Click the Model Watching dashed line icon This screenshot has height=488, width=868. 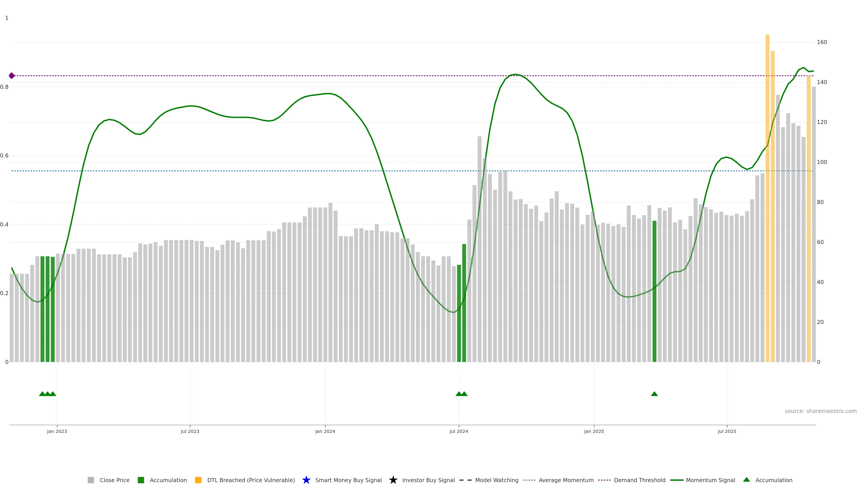point(465,480)
